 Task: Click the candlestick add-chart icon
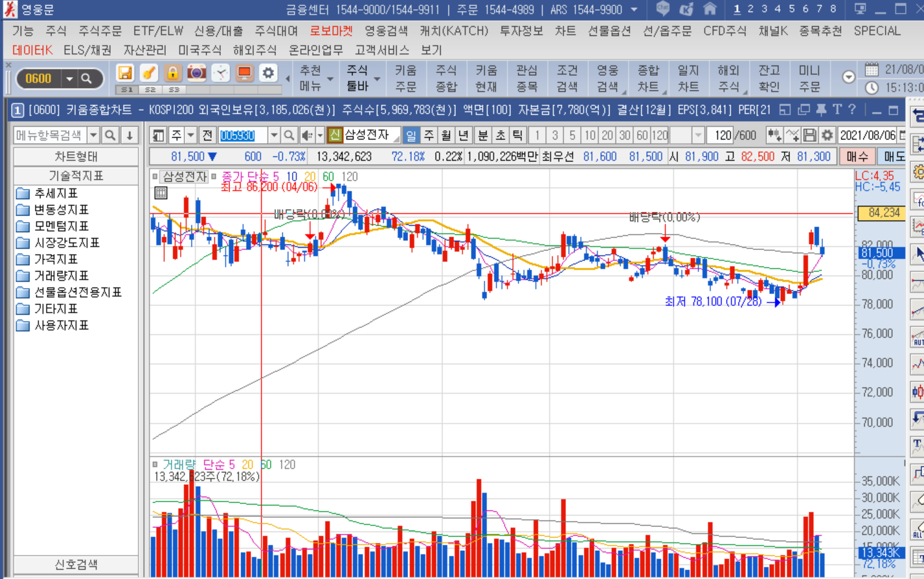click(x=773, y=135)
